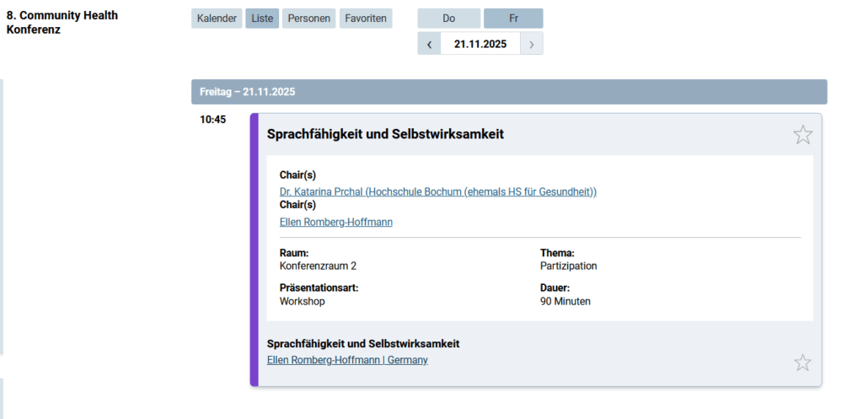Go to previous day with left chevron
Screen dimensions: 868x419
point(429,45)
